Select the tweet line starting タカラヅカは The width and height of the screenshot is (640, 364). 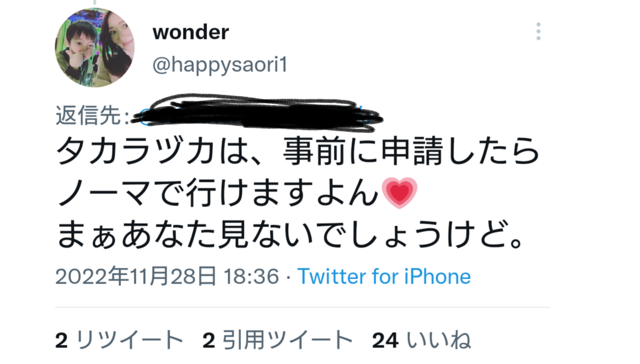pyautogui.click(x=298, y=151)
